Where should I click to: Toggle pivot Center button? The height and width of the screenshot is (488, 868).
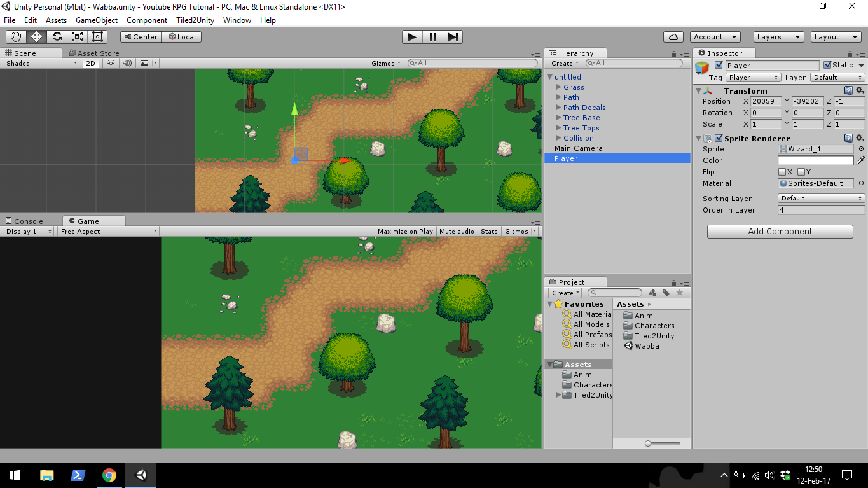[141, 37]
